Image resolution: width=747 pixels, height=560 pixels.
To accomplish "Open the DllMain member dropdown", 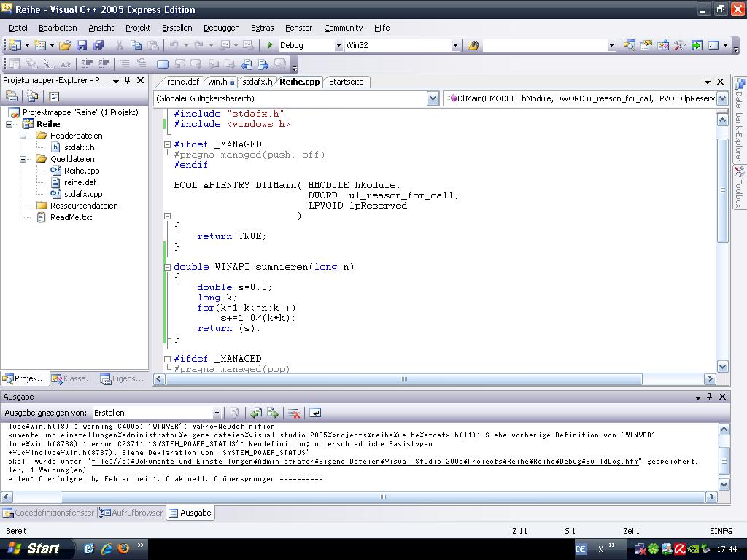I will 723,98.
